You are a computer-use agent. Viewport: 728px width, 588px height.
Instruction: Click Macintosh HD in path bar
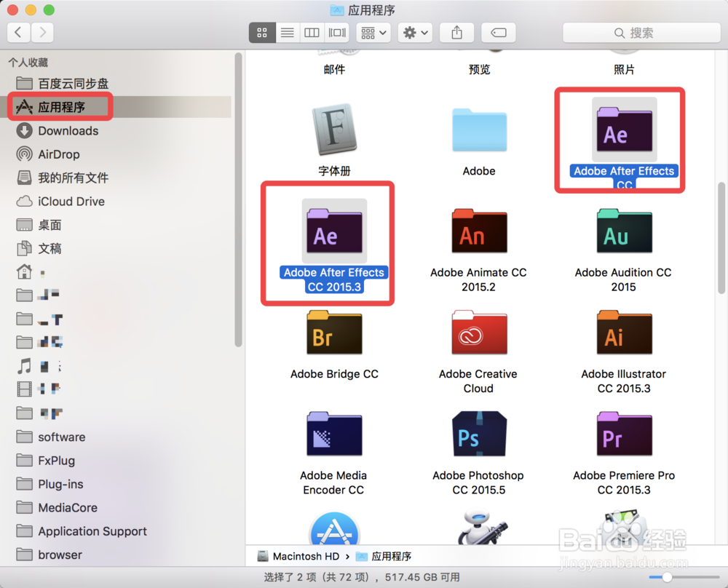pos(298,556)
